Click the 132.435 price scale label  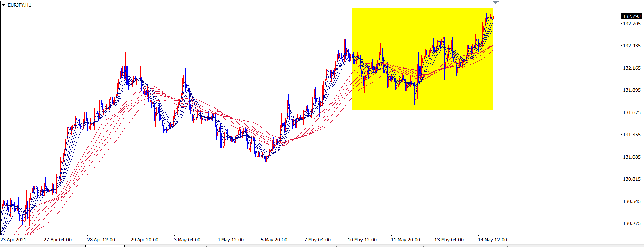(x=631, y=46)
